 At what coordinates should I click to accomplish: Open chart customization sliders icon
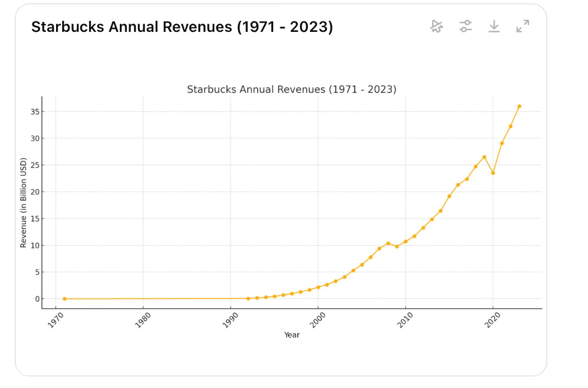pos(465,26)
